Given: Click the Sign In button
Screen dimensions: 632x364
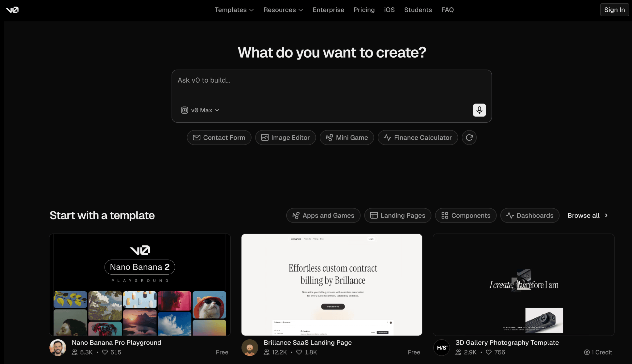Looking at the screenshot, I should point(614,10).
